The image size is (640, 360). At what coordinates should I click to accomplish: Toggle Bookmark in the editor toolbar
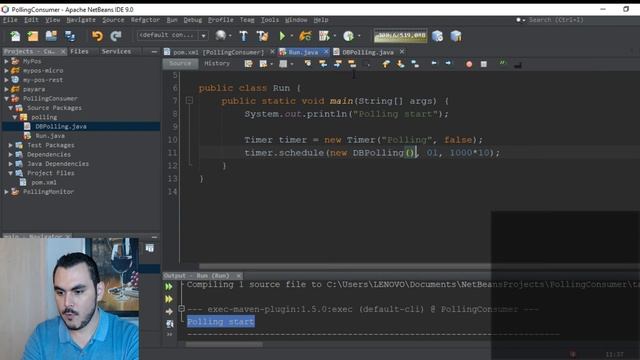click(415, 64)
